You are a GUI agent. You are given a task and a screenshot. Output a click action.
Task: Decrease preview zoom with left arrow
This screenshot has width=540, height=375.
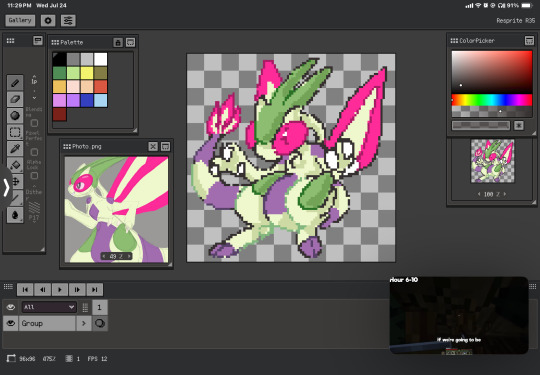coord(479,194)
